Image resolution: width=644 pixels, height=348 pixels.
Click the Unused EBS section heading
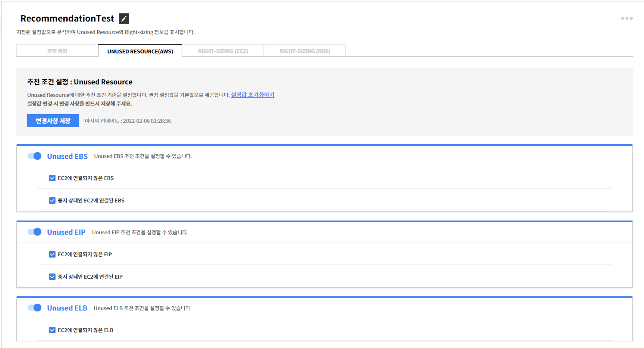tap(67, 156)
